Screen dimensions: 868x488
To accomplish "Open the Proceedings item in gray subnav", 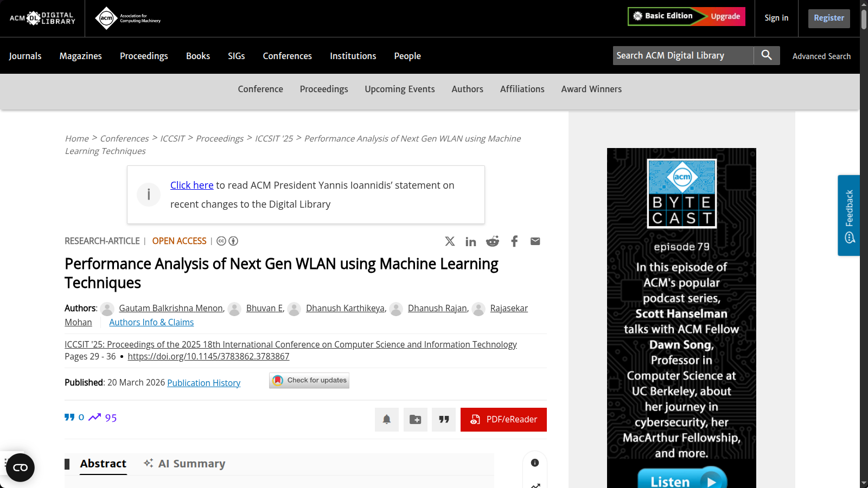I will (x=323, y=89).
